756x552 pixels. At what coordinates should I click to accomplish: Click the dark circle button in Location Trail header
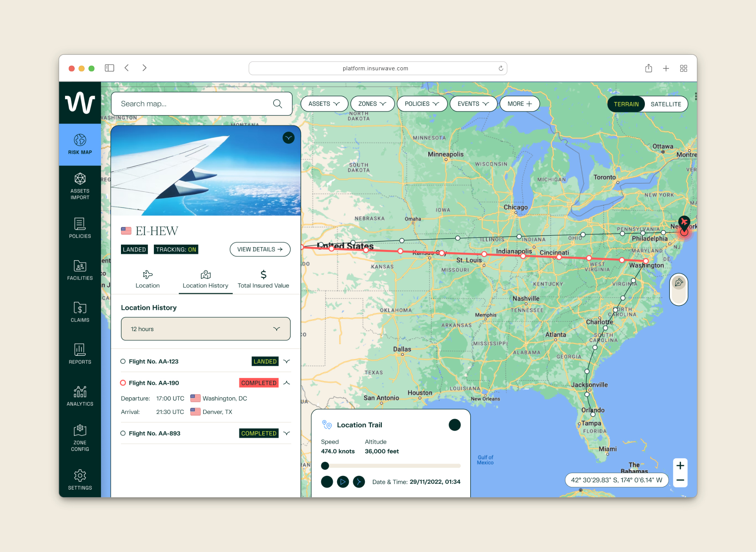click(455, 425)
